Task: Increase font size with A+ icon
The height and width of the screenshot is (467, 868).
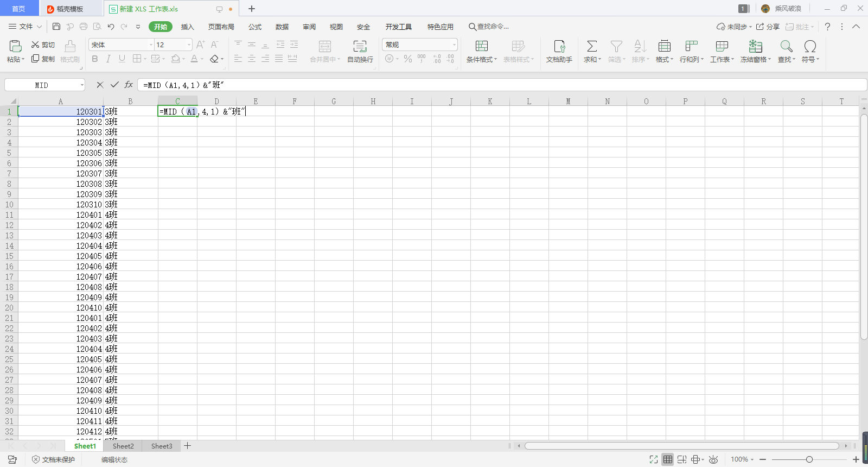Action: pyautogui.click(x=200, y=45)
